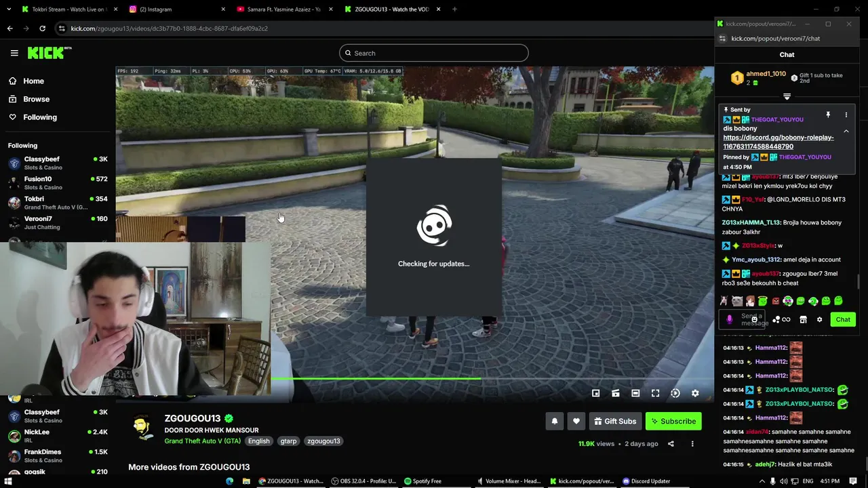Send message with the green Chat button
Image resolution: width=868 pixels, height=488 pixels.
[843, 319]
